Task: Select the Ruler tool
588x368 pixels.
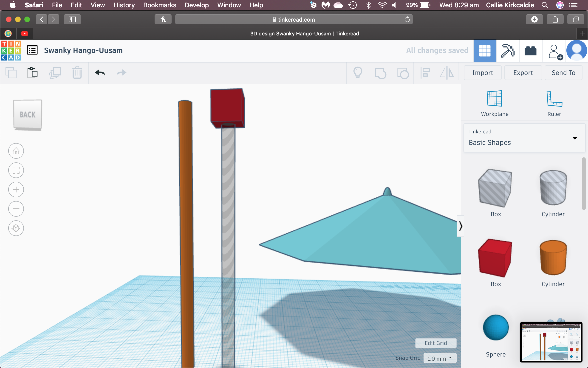Action: click(554, 103)
